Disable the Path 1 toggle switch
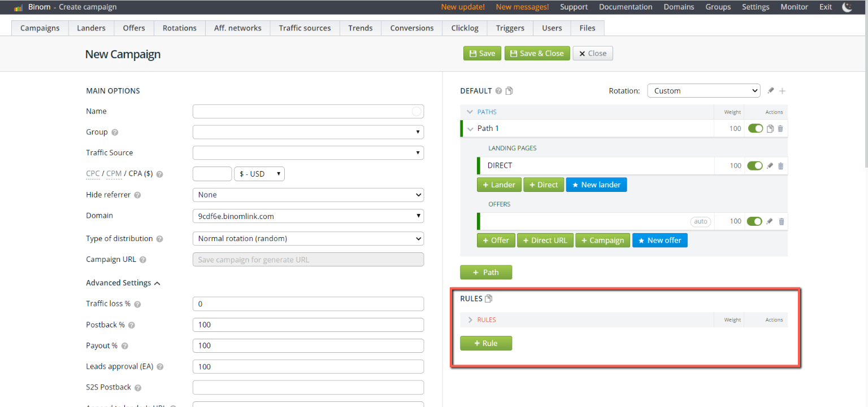Viewport: 868px width, 407px height. pyautogui.click(x=755, y=129)
